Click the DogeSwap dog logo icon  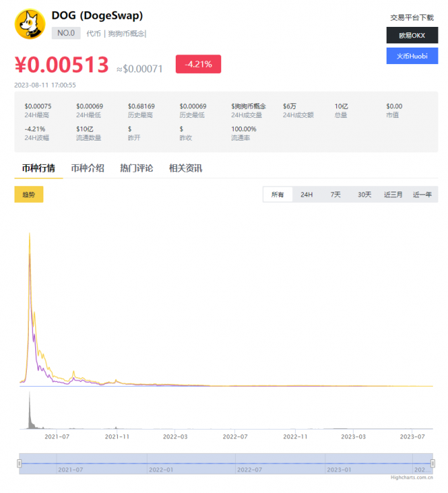(30, 24)
